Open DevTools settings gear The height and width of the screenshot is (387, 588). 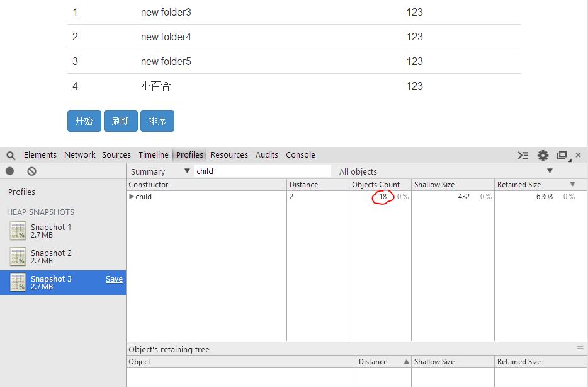coord(543,155)
